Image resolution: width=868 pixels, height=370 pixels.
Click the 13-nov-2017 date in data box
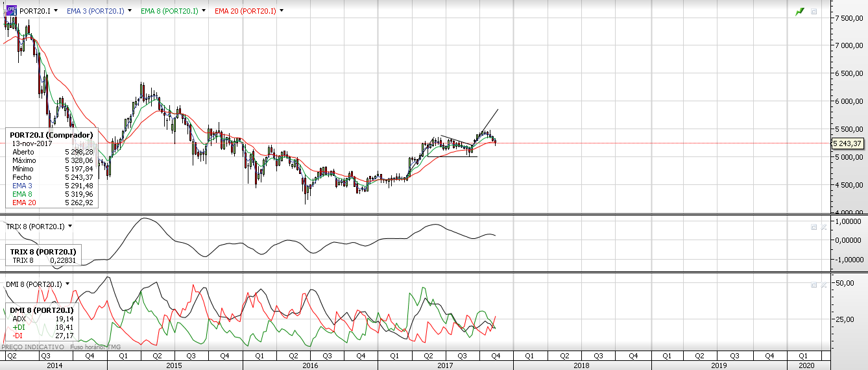point(31,143)
